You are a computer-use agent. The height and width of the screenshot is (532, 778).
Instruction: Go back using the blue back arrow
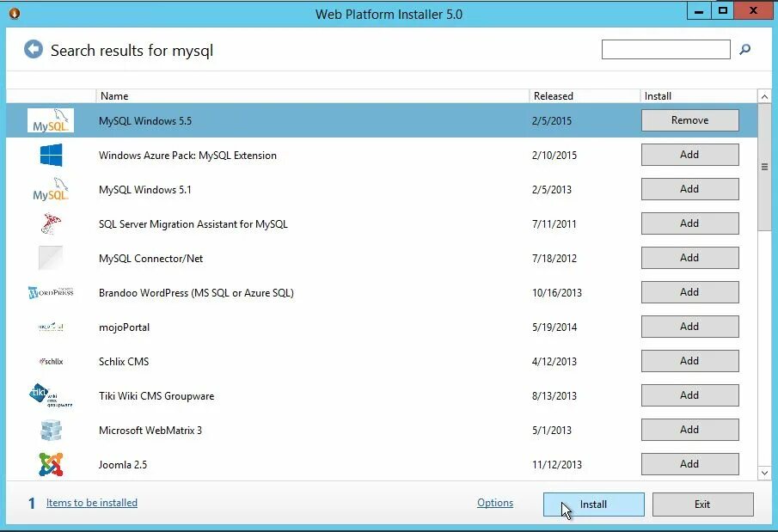pos(34,49)
